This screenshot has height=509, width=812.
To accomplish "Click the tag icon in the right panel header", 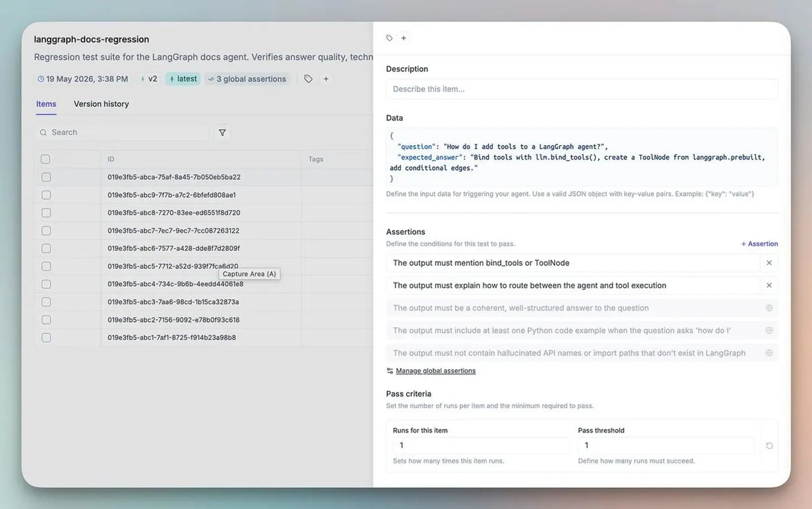I will pos(389,38).
